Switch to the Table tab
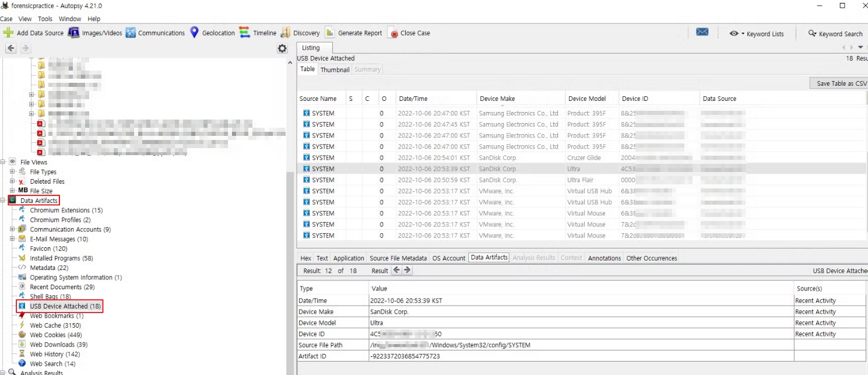 [x=307, y=69]
